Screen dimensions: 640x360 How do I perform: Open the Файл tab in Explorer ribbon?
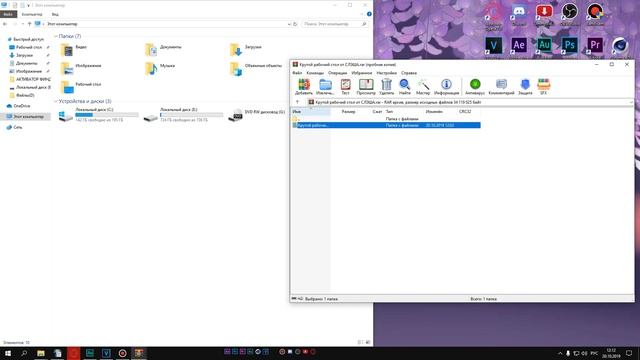8,14
